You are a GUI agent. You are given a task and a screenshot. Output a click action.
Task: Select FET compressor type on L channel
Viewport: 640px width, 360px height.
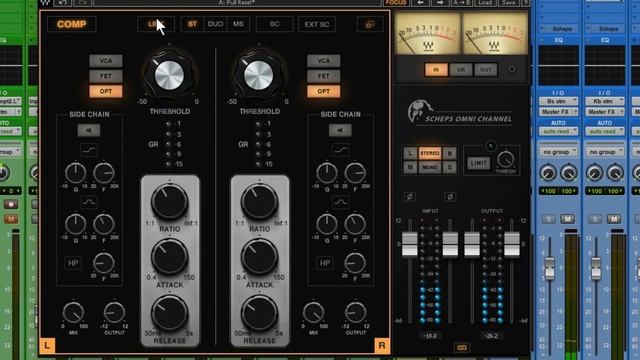click(x=106, y=76)
